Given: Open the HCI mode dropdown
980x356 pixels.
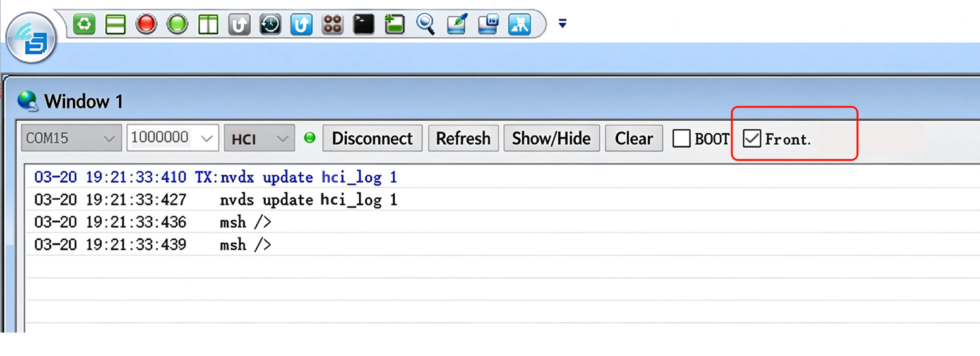Looking at the screenshot, I should click(260, 138).
